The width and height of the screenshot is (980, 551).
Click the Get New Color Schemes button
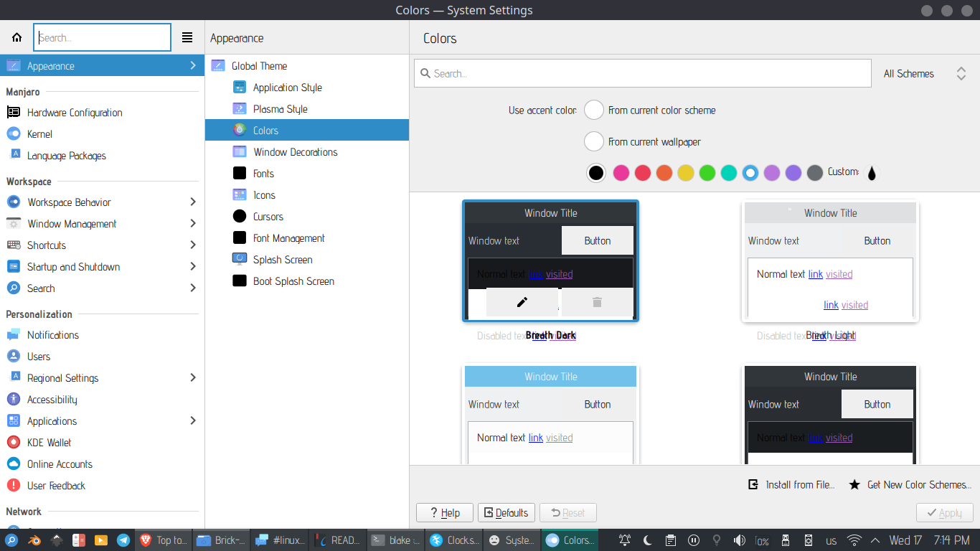[x=910, y=485]
